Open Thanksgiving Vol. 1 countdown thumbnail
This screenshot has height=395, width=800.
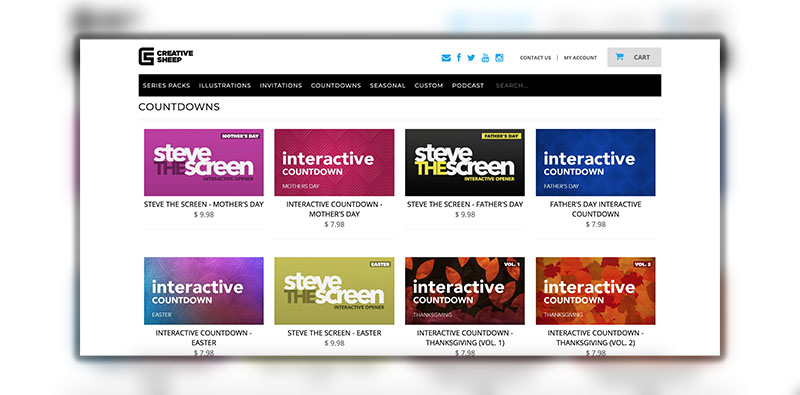coord(465,291)
